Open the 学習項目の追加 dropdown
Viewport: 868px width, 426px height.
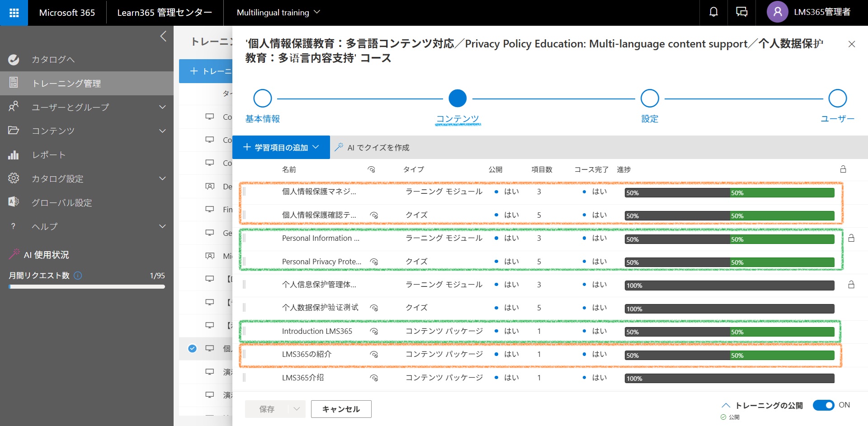click(x=281, y=147)
